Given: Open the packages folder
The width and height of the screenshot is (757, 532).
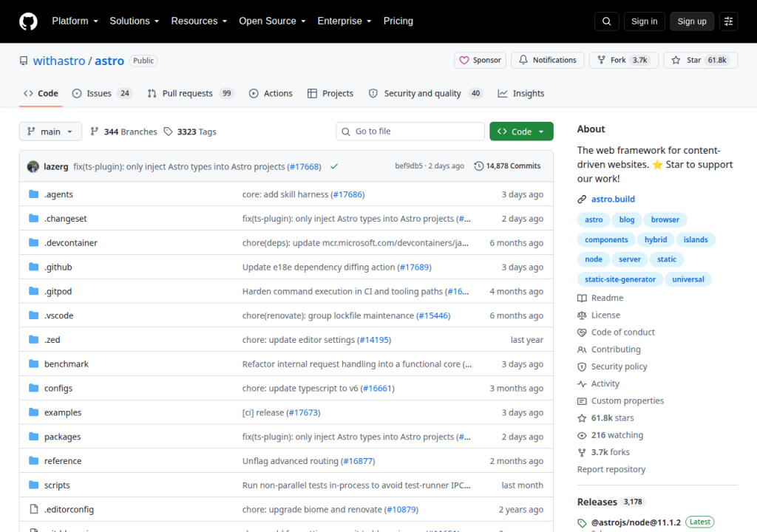Looking at the screenshot, I should pos(63,437).
